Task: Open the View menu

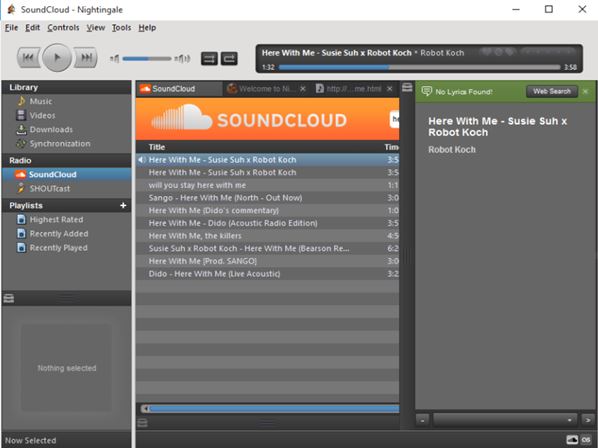Action: (95, 27)
